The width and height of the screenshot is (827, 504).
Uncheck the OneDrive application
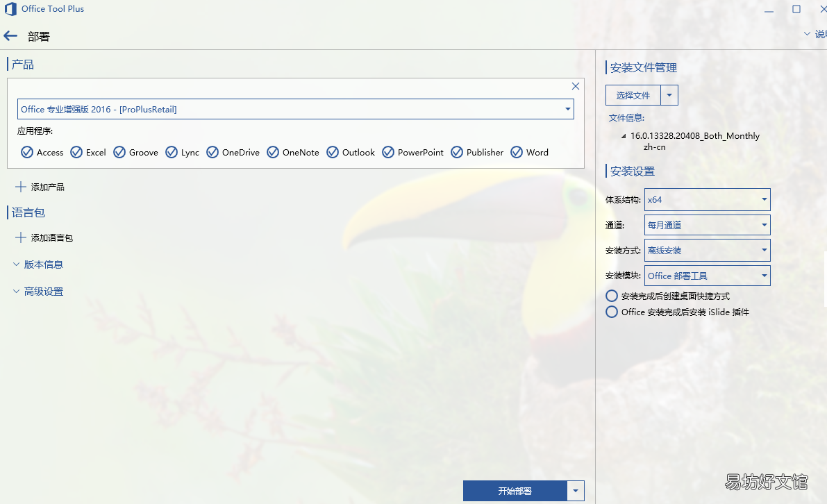tap(212, 152)
